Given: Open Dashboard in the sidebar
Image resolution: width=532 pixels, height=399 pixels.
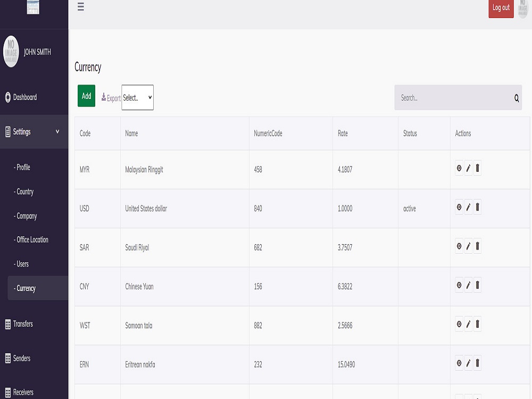Looking at the screenshot, I should (x=34, y=97).
